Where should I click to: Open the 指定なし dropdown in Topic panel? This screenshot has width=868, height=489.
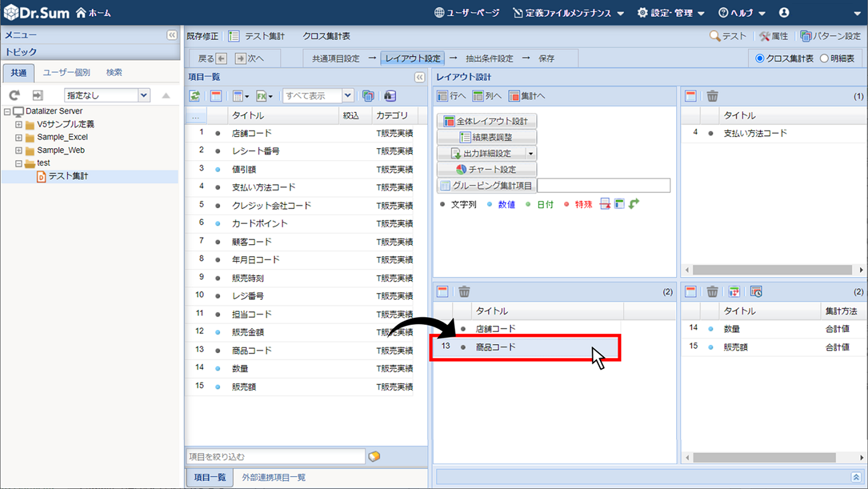point(144,96)
